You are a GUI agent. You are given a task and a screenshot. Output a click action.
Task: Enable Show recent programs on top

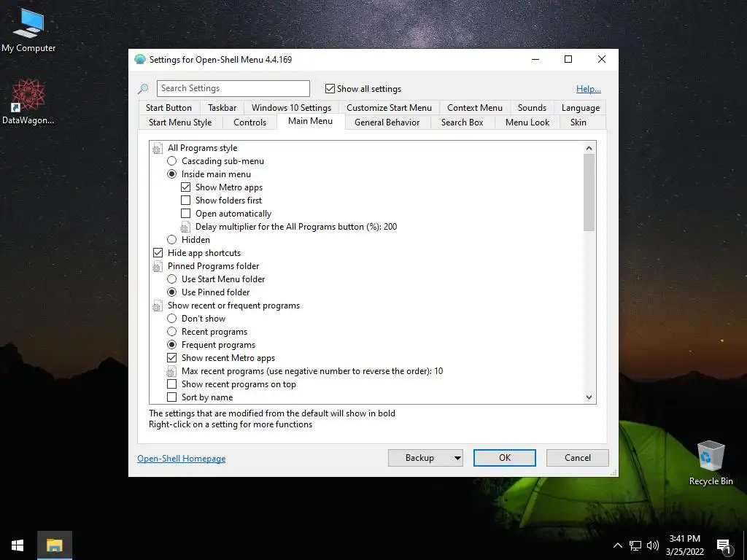point(172,384)
